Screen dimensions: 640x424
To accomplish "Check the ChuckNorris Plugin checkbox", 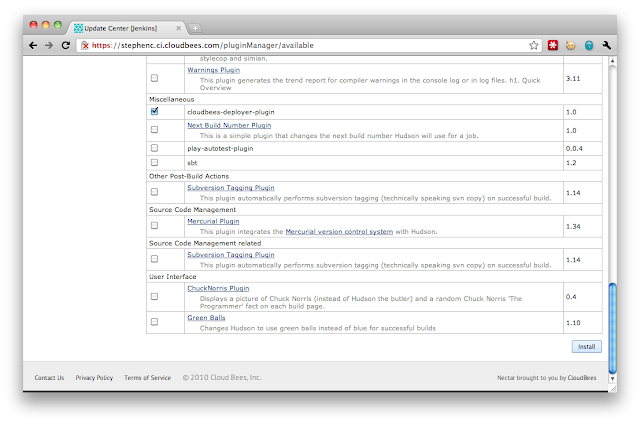I will tap(154, 297).
